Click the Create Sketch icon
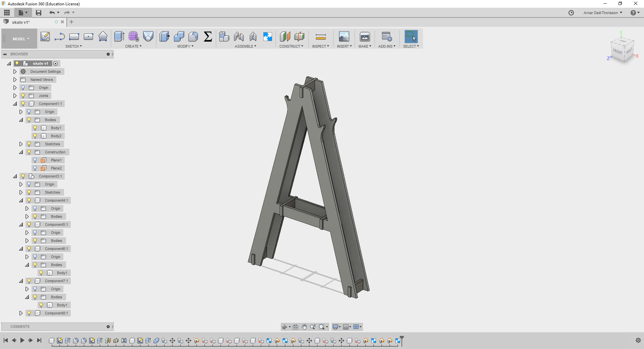Viewport: 644px width, 349px height. (x=45, y=37)
